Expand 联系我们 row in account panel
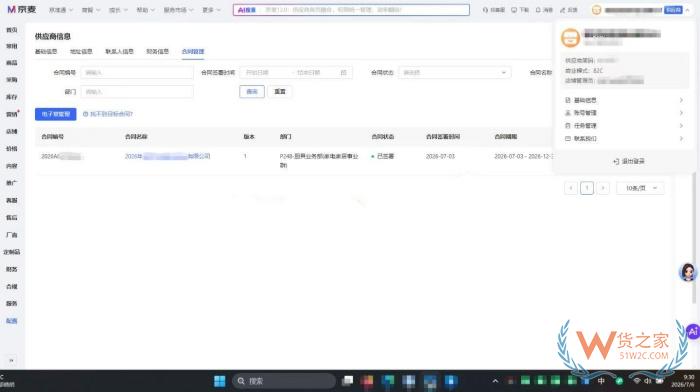This screenshot has height=392, width=700. point(624,139)
